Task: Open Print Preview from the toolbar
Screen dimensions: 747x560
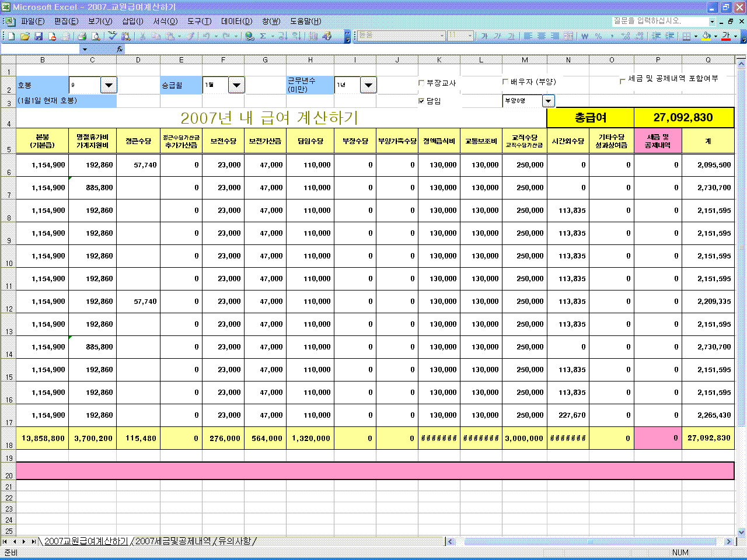Action: (x=96, y=36)
